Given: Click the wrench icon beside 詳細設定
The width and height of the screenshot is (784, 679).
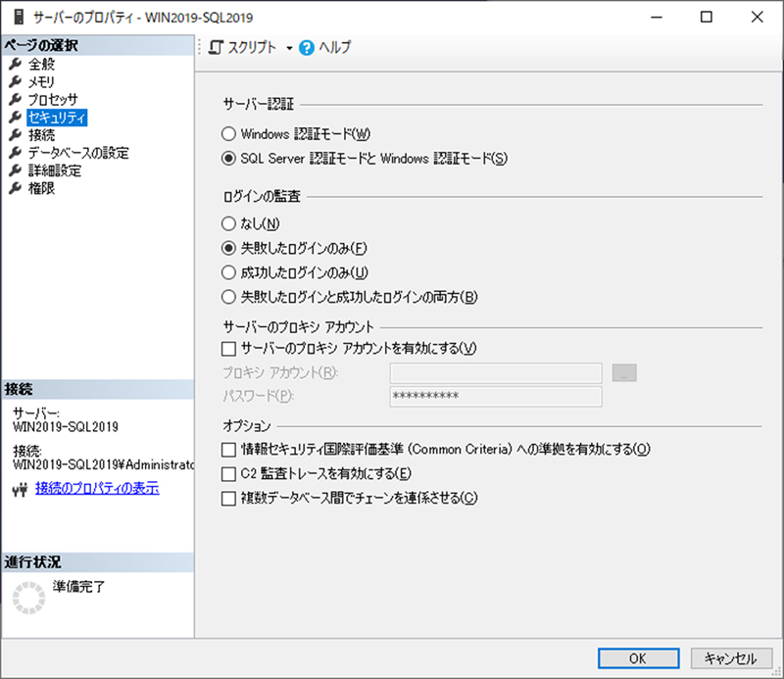Looking at the screenshot, I should pyautogui.click(x=16, y=170).
